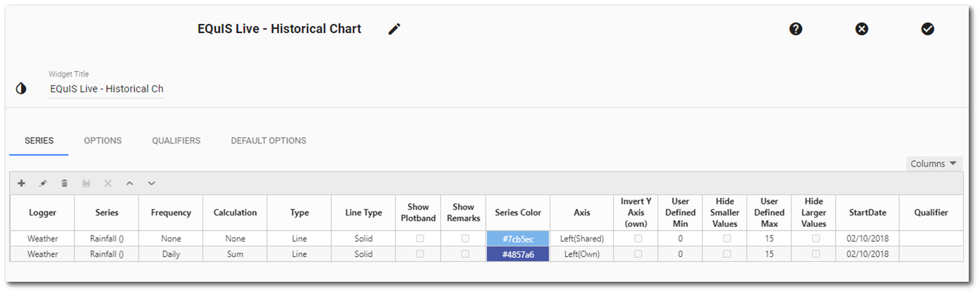Click the Series column header
980x293 pixels.
click(107, 213)
